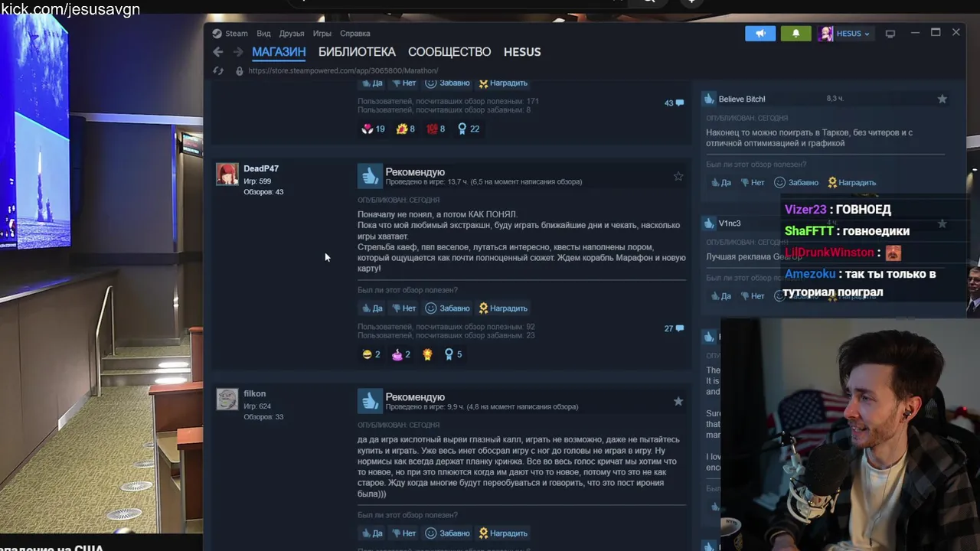This screenshot has height=551, width=980.
Task: Click Наградить under Believe Bitch! review
Action: click(851, 183)
